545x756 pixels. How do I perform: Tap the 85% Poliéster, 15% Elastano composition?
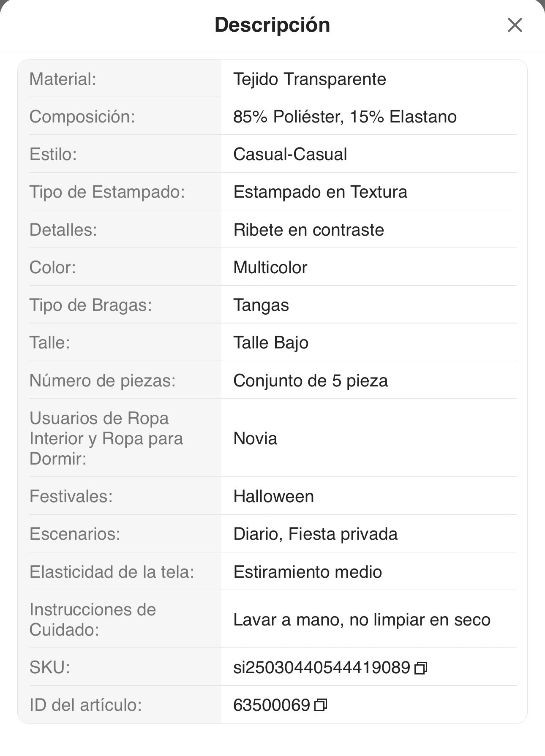[x=345, y=117]
